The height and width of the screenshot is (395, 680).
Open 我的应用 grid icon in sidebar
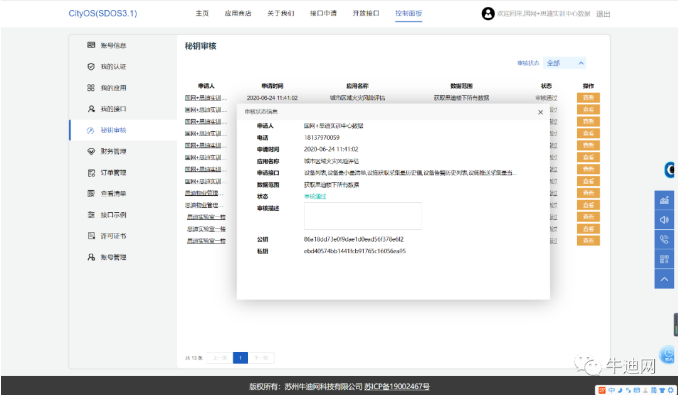pos(91,88)
